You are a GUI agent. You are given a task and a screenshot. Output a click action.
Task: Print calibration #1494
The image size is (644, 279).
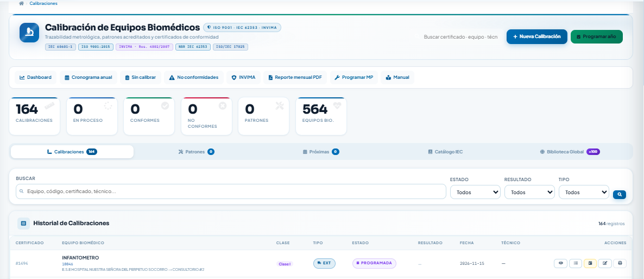coord(620,263)
